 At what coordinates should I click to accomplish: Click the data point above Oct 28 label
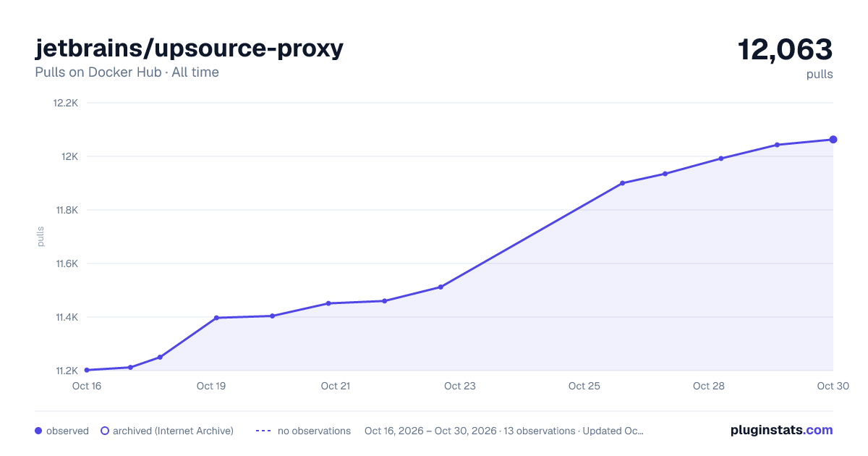tap(721, 159)
